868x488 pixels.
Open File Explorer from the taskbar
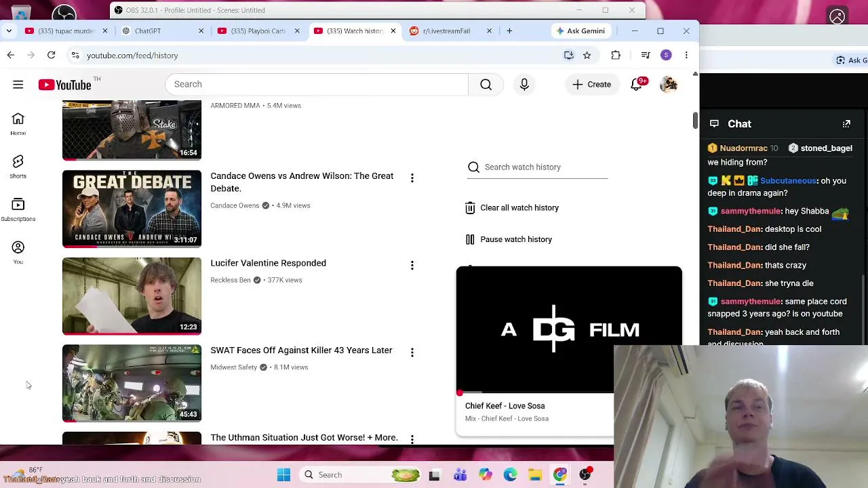[x=535, y=475]
